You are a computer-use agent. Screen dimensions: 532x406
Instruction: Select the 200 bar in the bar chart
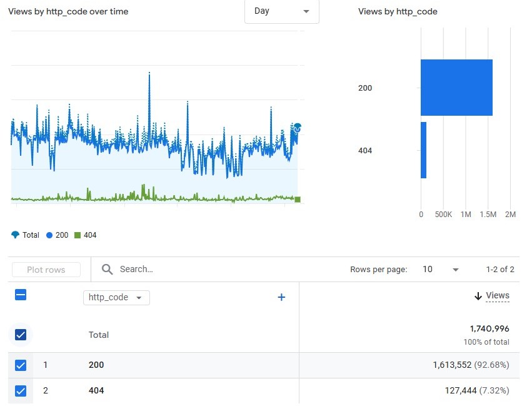[456, 88]
